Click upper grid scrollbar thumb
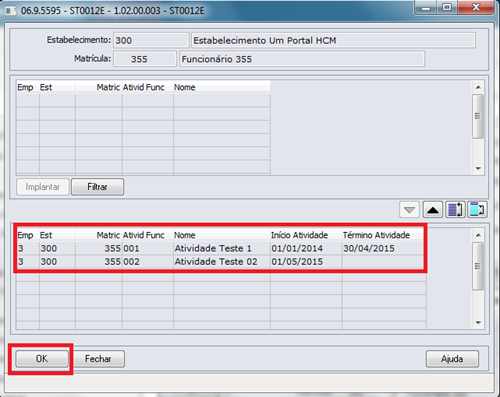The width and height of the screenshot is (500, 397). point(478,116)
